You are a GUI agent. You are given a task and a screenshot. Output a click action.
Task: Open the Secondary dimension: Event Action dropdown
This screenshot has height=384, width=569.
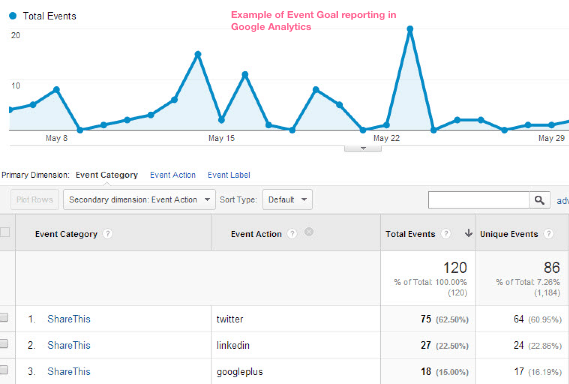tap(139, 200)
